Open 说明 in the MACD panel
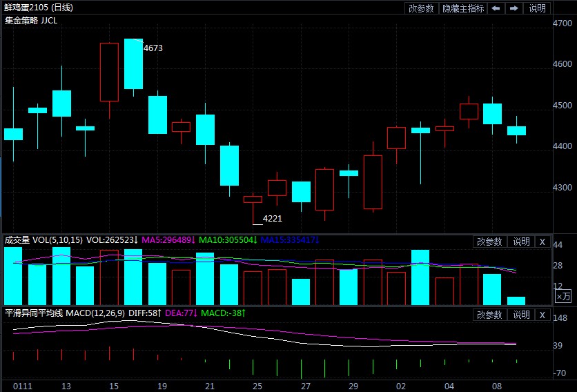The image size is (577, 392). [x=520, y=315]
